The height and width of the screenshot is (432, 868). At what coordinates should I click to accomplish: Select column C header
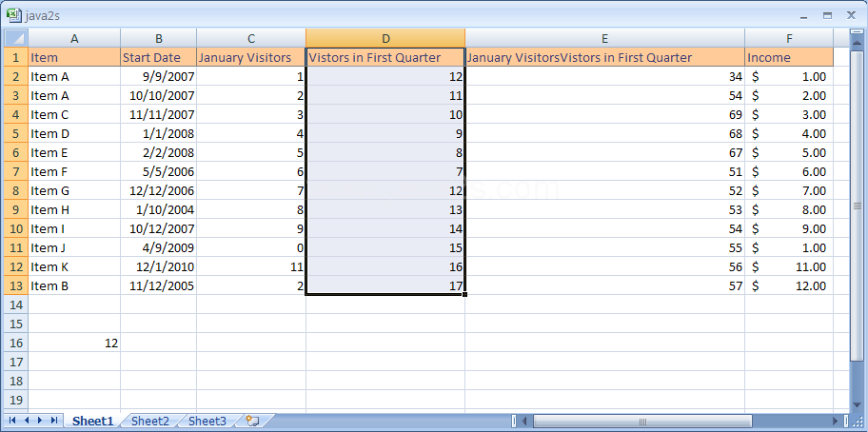(x=251, y=38)
